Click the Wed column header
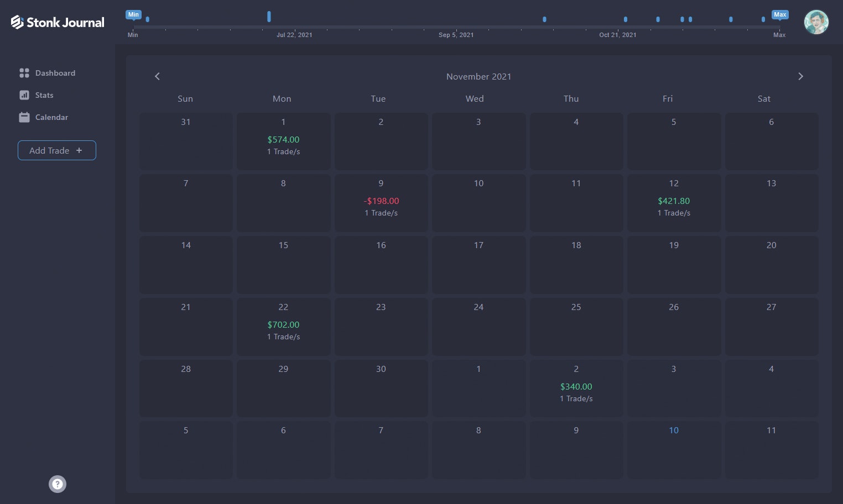The height and width of the screenshot is (504, 843). (475, 99)
